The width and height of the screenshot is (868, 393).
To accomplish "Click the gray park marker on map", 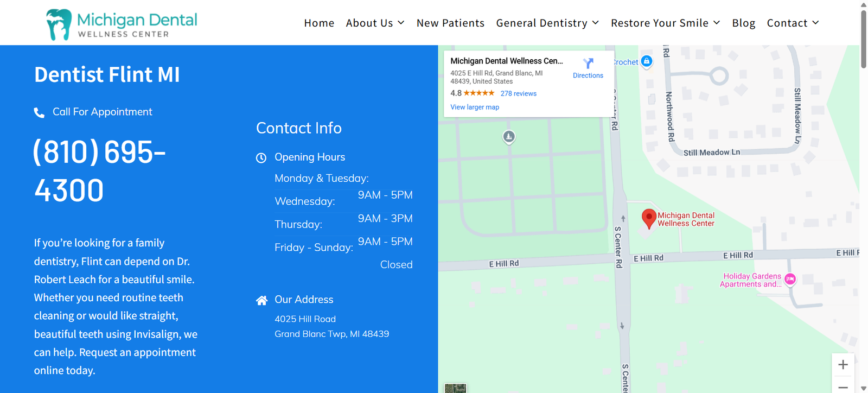I will 509,137.
